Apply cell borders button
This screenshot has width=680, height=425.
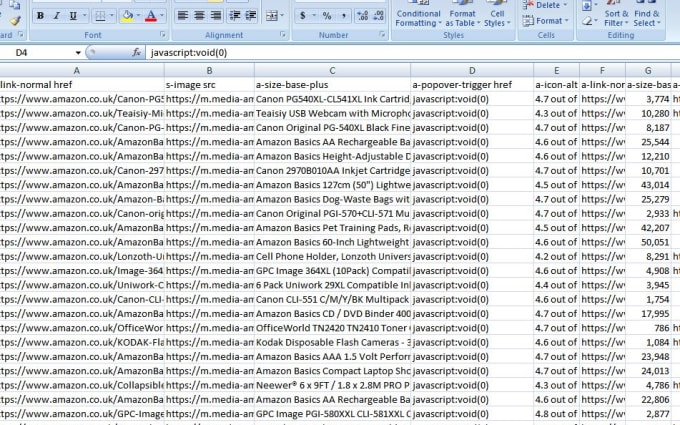(x=100, y=16)
